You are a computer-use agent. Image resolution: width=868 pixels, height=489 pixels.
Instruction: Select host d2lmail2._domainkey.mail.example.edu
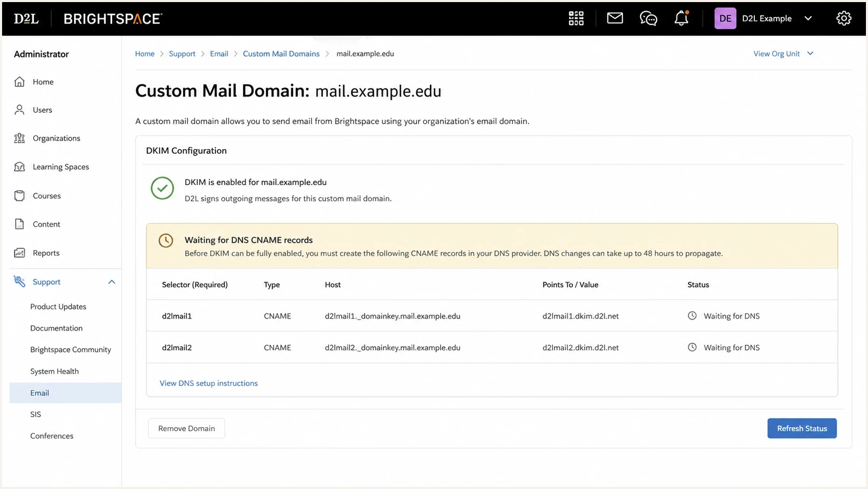point(392,347)
